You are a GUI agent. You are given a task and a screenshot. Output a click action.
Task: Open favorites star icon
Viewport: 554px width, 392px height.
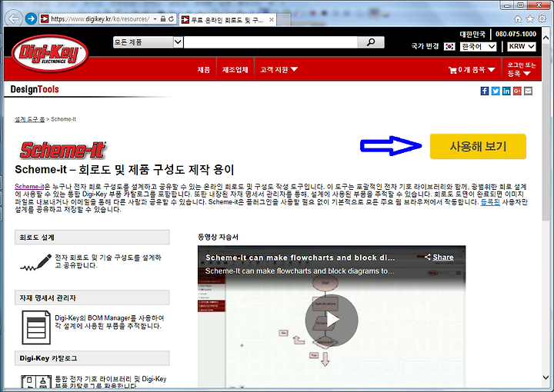point(530,18)
